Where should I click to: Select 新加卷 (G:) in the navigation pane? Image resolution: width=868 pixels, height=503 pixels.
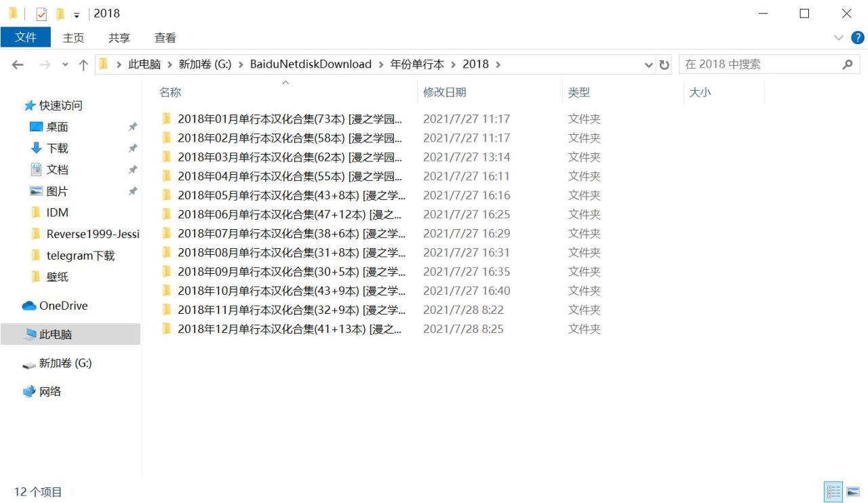(x=65, y=363)
